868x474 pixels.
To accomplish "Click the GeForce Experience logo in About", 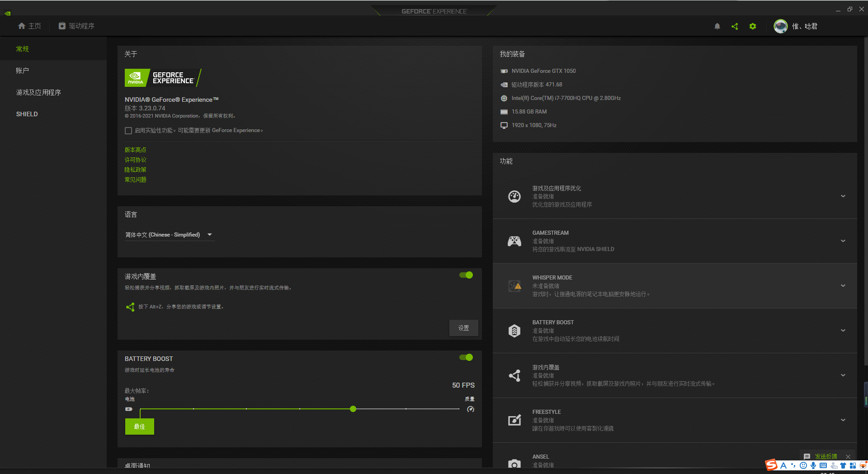I will tap(163, 78).
